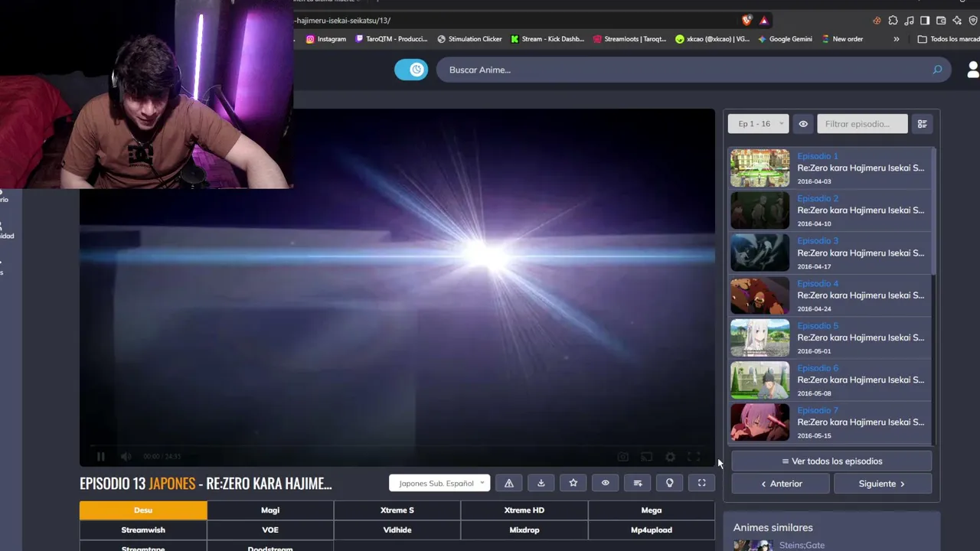The image size is (980, 551).
Task: Open the New order bookmark
Action: 842,39
